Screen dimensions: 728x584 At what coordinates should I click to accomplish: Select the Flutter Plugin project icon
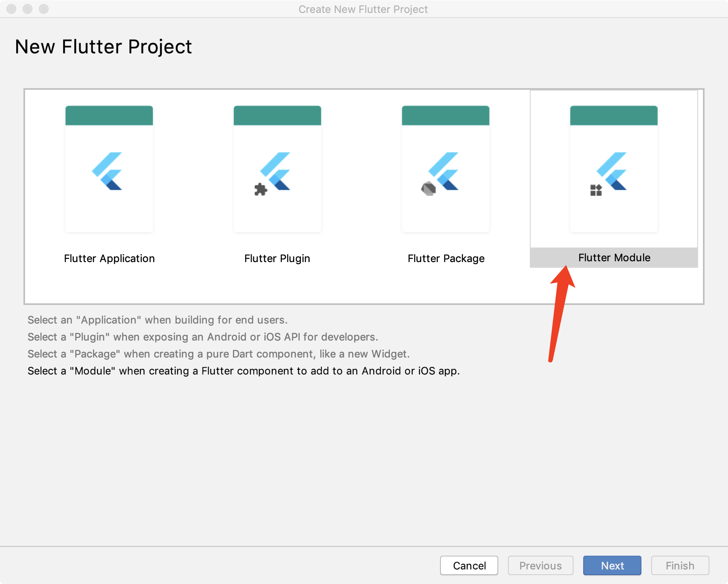click(x=277, y=169)
